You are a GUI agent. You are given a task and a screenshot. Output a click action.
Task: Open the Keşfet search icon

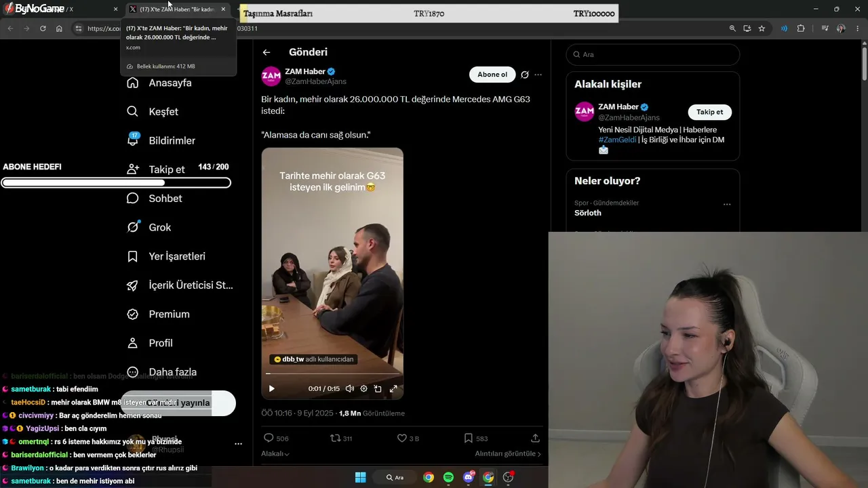pyautogui.click(x=133, y=111)
